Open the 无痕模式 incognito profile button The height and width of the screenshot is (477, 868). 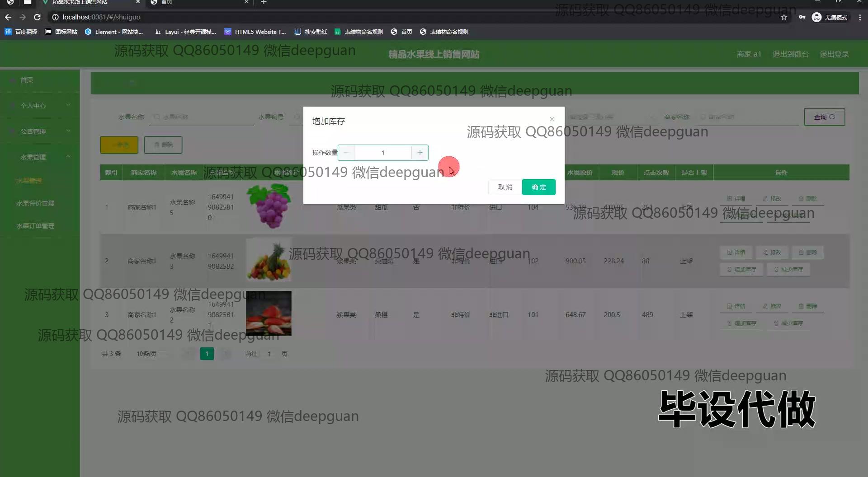[x=830, y=17]
